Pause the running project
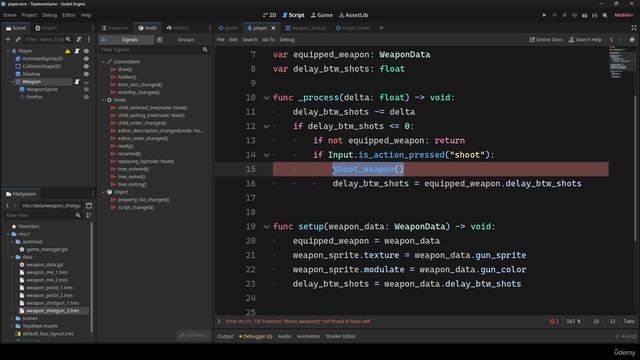 click(x=554, y=15)
